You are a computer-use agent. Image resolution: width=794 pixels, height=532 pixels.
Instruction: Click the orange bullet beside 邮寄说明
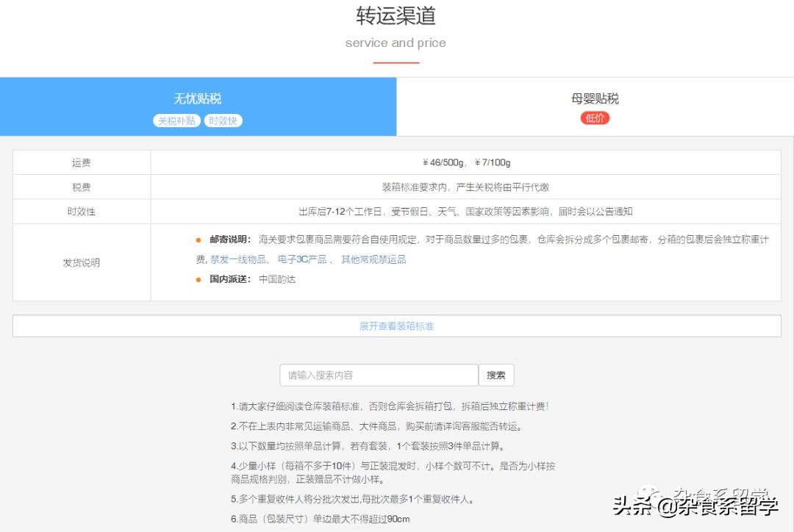coord(198,240)
